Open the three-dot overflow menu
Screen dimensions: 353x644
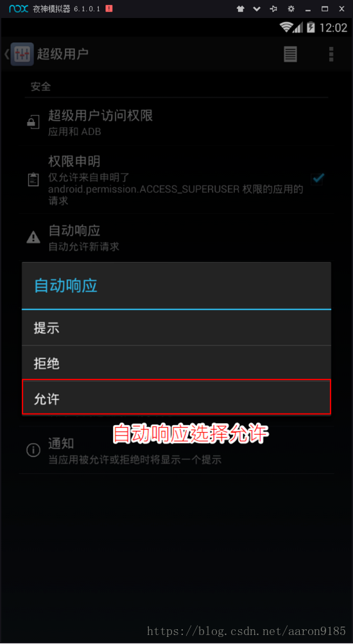331,54
